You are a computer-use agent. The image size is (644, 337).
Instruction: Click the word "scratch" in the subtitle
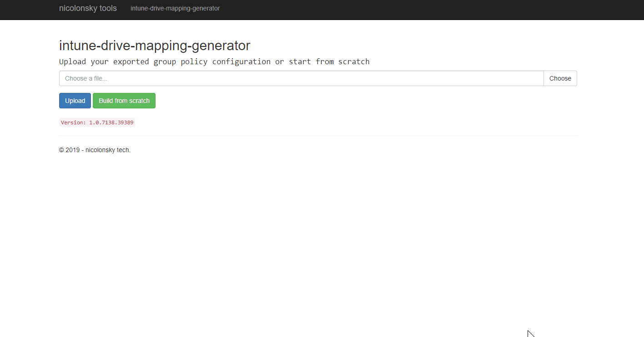(354, 61)
